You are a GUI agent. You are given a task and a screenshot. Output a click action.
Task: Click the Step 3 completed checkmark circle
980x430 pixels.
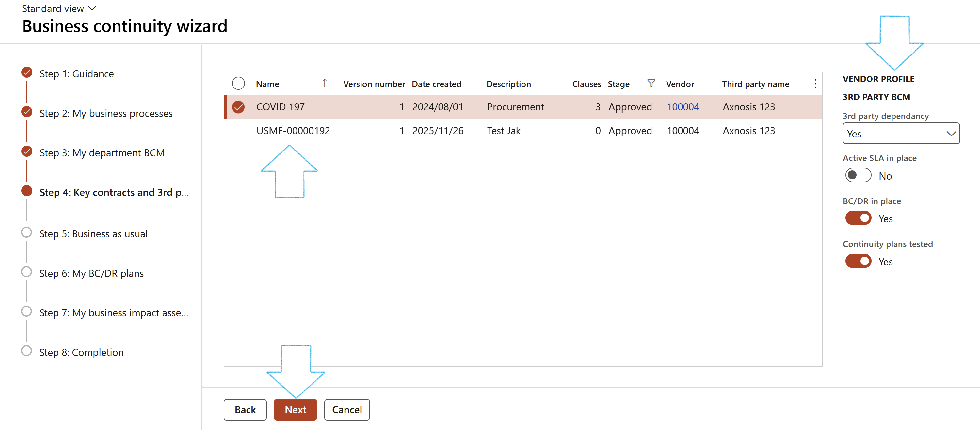pos(27,151)
